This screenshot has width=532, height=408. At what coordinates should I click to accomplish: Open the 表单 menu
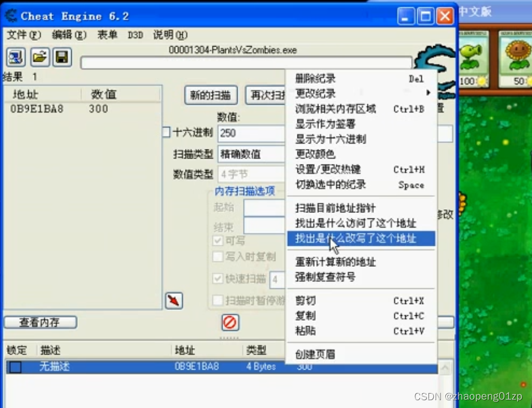click(x=107, y=35)
